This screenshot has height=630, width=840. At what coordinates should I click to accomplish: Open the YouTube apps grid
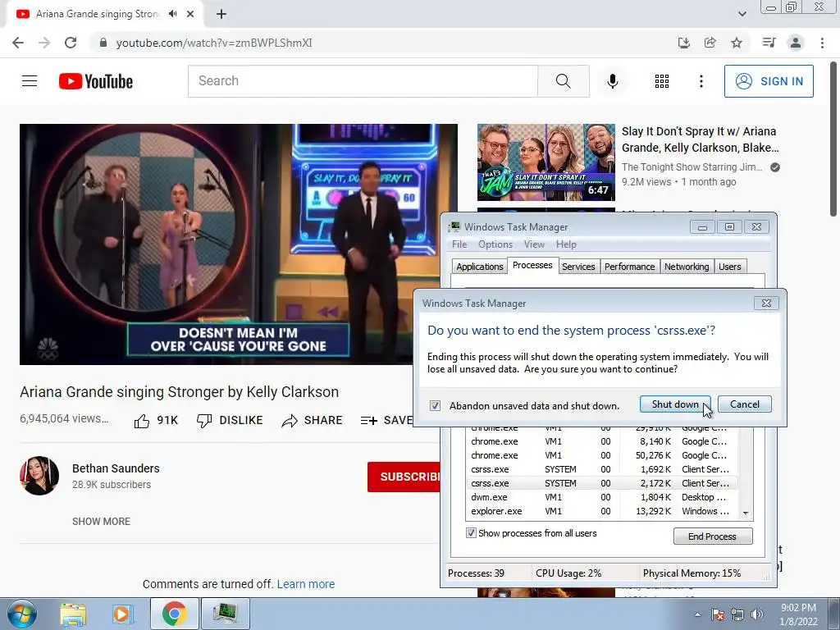(662, 81)
